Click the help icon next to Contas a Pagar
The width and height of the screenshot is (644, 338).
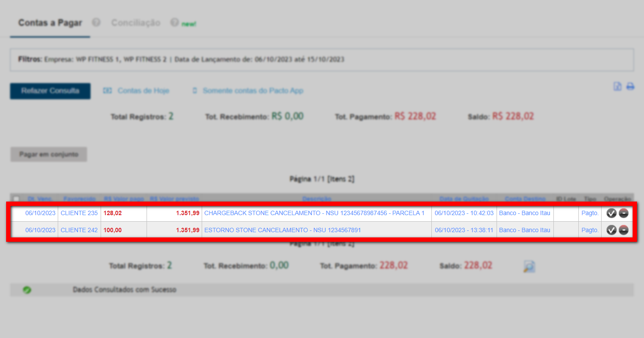[x=96, y=22]
